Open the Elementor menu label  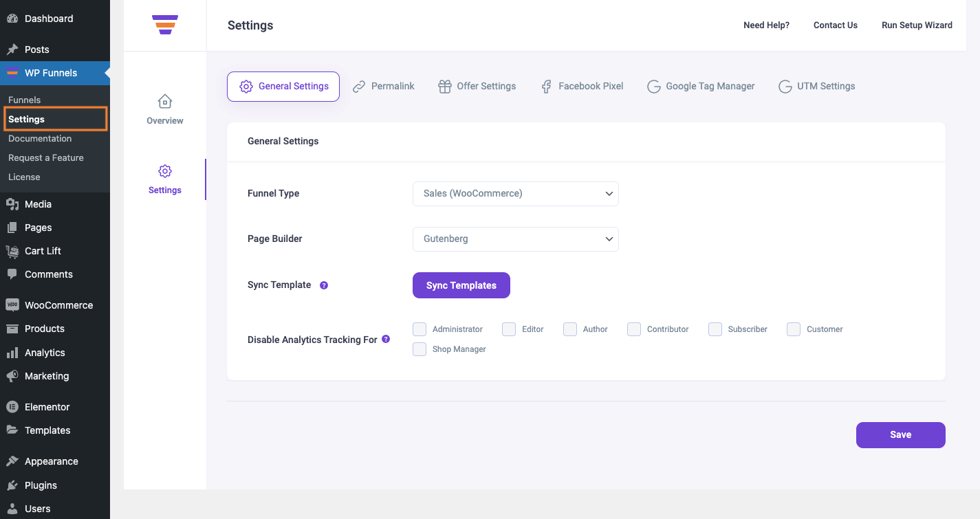[x=47, y=407]
